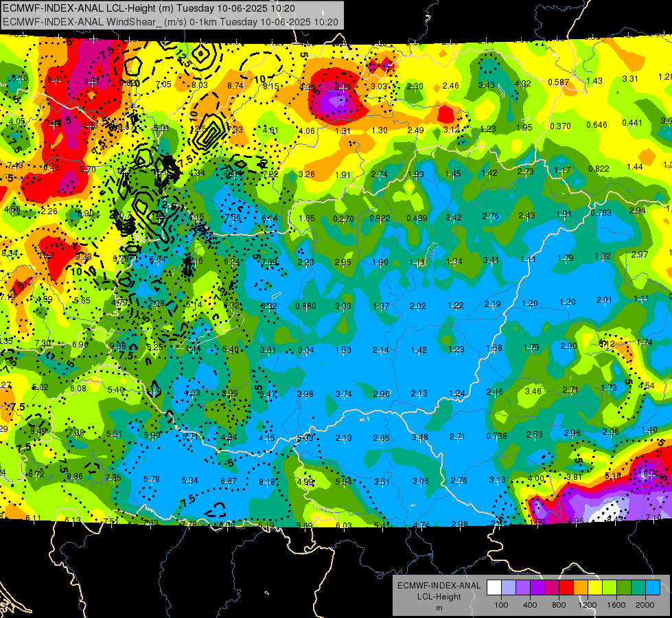Click the wind shear value 2.94
Viewport: 672px width, 618px height.
[x=637, y=211]
